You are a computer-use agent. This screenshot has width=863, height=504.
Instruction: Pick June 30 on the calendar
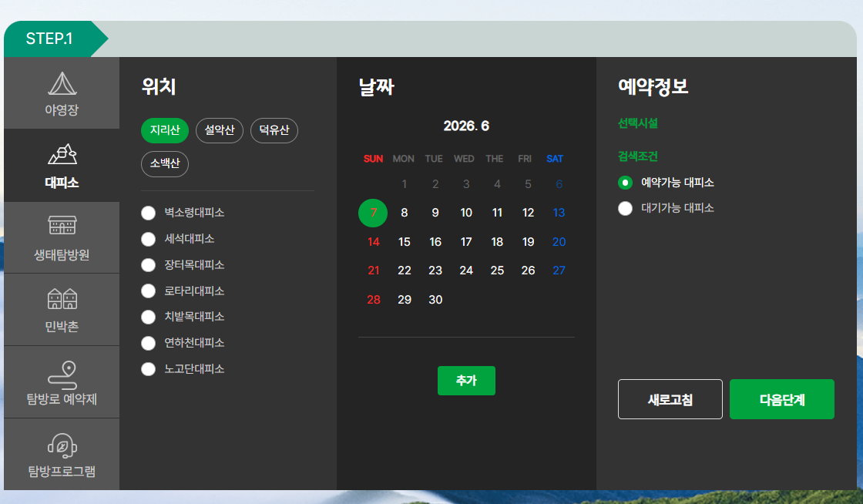point(435,300)
